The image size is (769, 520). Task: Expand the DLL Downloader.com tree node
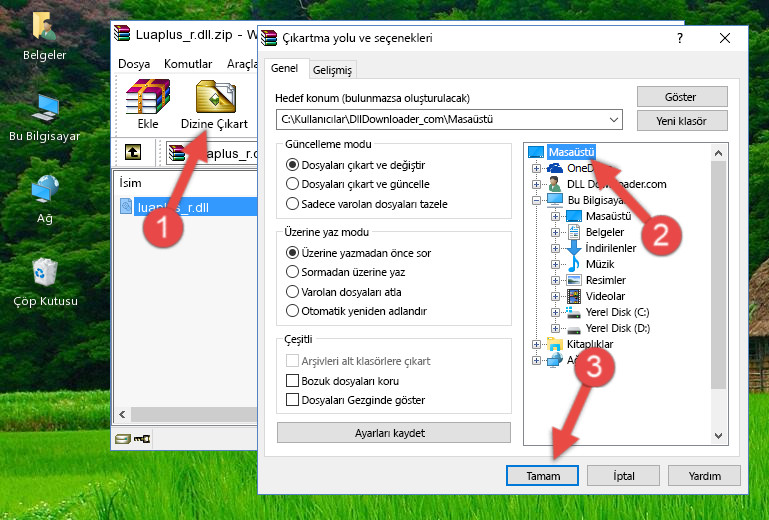point(536,184)
